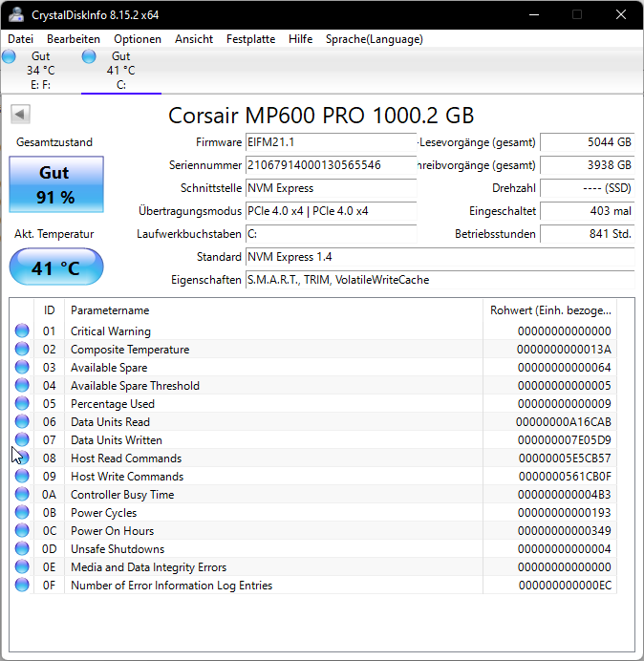The height and width of the screenshot is (661, 644).
Task: Click the ID column header
Action: click(x=50, y=310)
